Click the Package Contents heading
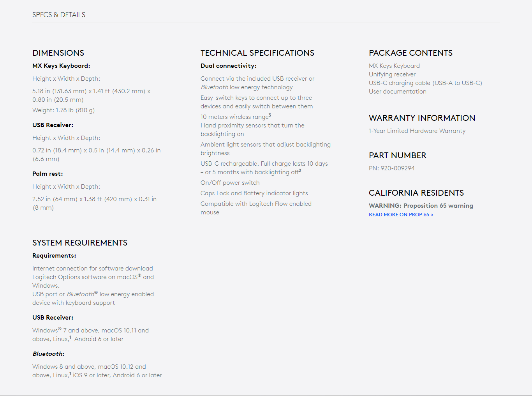This screenshot has height=396, width=532. (x=410, y=53)
